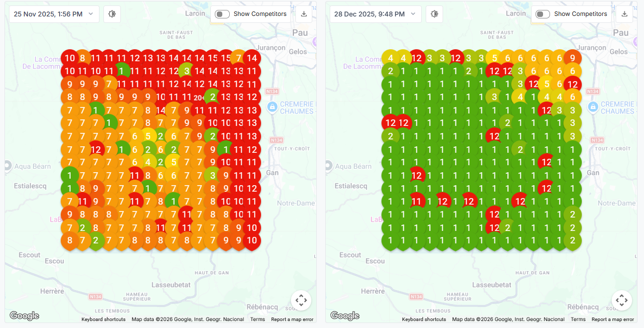
Task: Click the theme contrast icon beside 25 Nov date
Action: point(112,14)
